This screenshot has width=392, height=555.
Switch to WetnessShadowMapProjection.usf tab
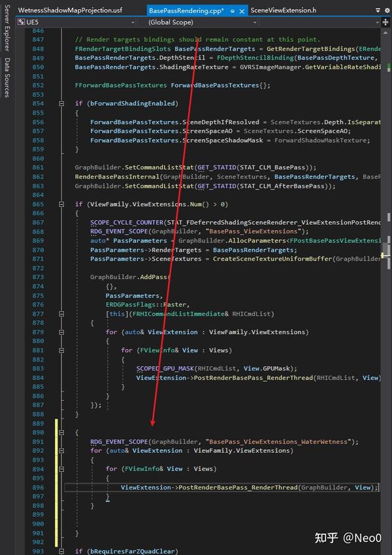[x=70, y=10]
